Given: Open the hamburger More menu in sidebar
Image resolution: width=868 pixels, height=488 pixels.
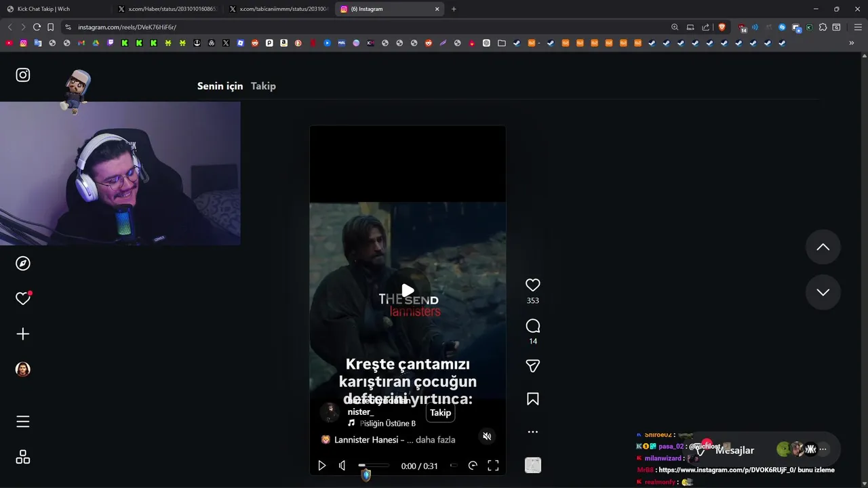Looking at the screenshot, I should coord(23,422).
